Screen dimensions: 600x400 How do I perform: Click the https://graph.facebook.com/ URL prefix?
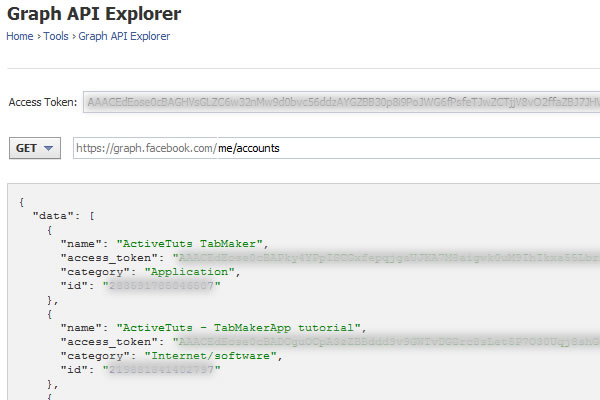pyautogui.click(x=147, y=148)
